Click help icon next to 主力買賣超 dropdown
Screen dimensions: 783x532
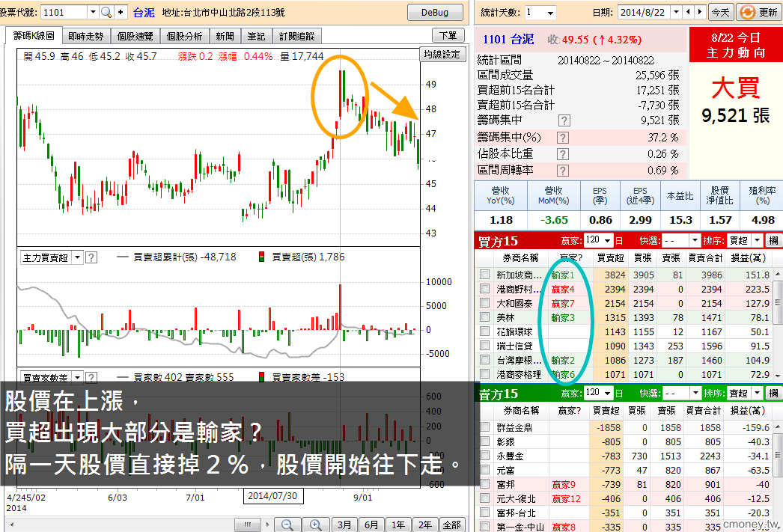pos(91,257)
